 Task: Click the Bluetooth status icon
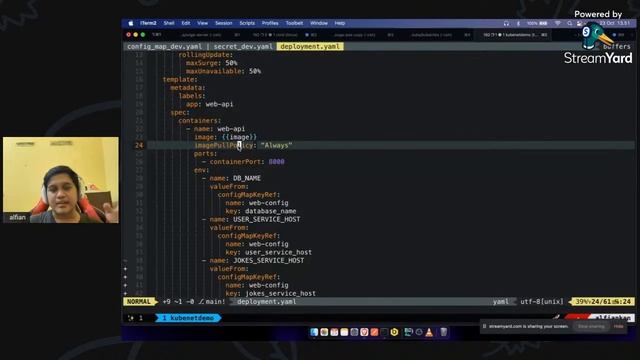518,23
